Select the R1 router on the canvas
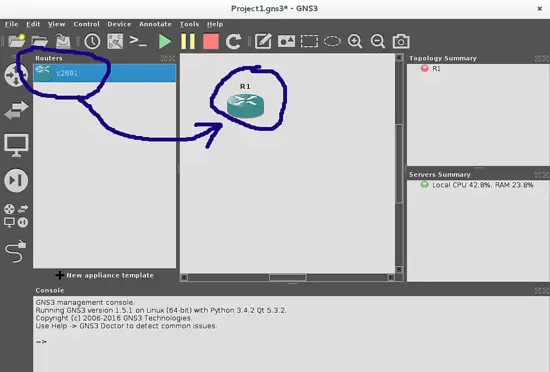 pos(245,106)
